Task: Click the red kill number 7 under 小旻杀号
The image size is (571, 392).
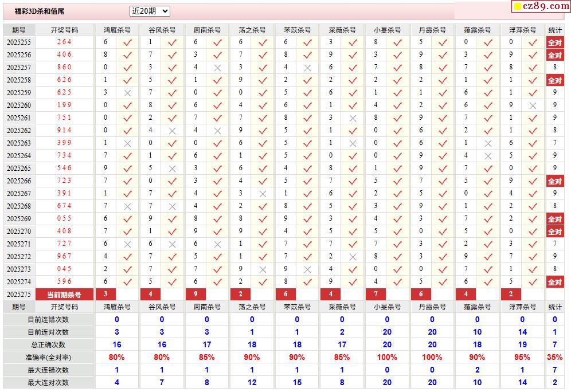Action: click(376, 295)
